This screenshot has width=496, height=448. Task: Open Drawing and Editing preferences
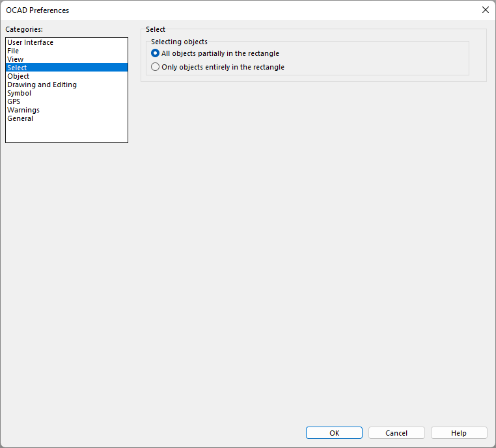pos(67,85)
